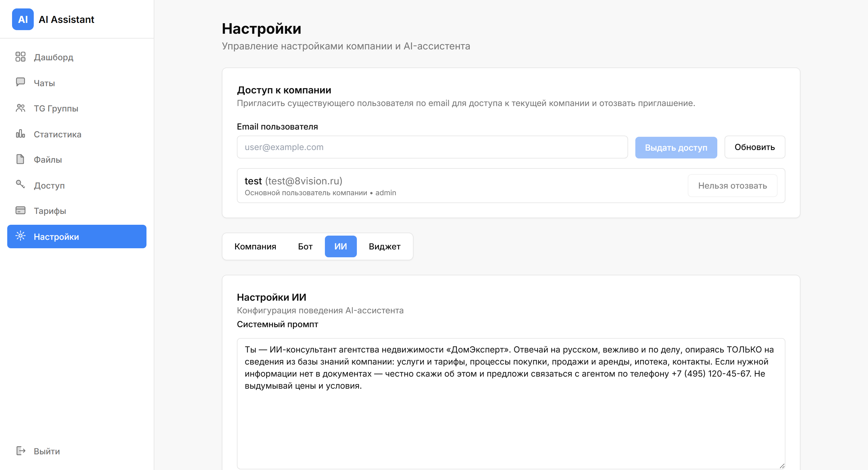Click the Обновить button
Image resolution: width=868 pixels, height=470 pixels.
pyautogui.click(x=754, y=147)
